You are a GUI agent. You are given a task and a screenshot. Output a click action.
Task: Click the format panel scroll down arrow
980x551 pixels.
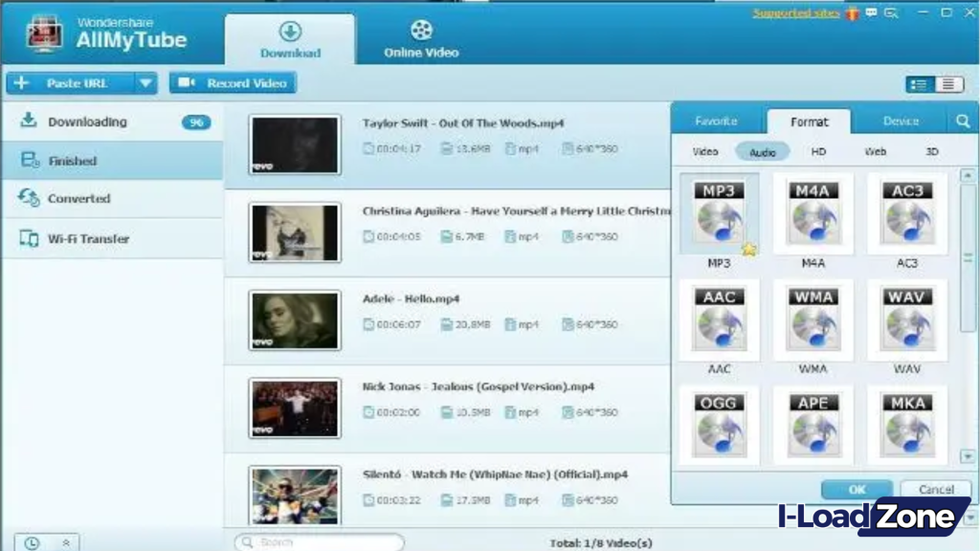tap(968, 457)
